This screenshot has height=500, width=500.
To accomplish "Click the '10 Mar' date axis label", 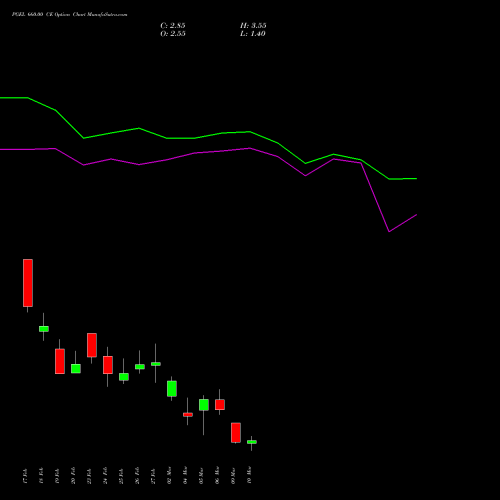I will point(249,475).
